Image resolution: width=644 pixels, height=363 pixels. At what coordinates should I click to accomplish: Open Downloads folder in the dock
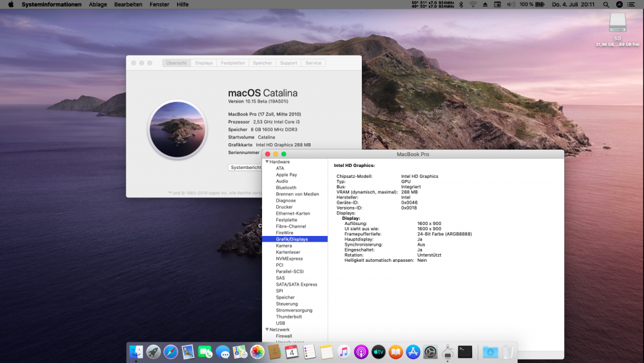pyautogui.click(x=490, y=352)
